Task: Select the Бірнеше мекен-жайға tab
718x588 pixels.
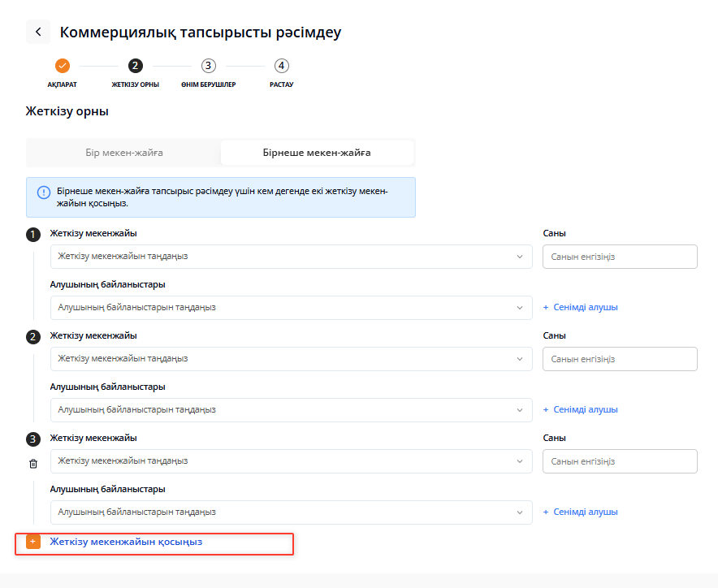Action: click(317, 153)
